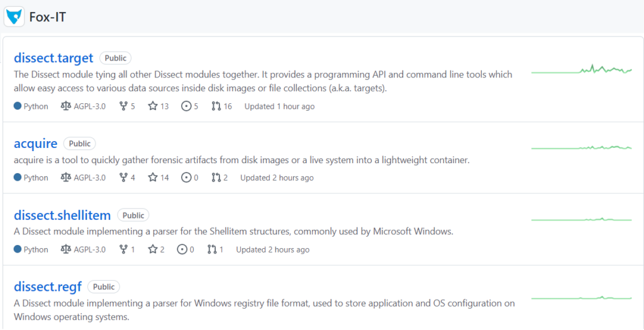This screenshot has height=330, width=644.
Task: Click the fork icon for acquire
Action: tap(123, 178)
